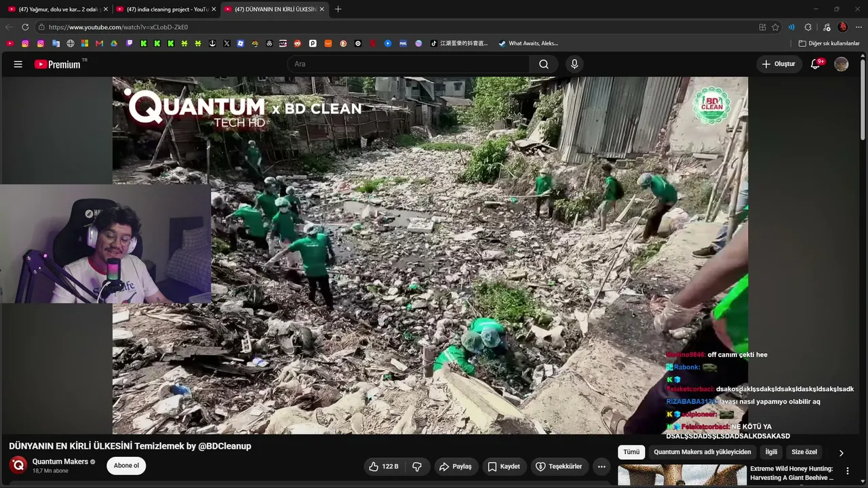Like the video showing 122 B
This screenshot has height=488, width=868.
tap(383, 466)
